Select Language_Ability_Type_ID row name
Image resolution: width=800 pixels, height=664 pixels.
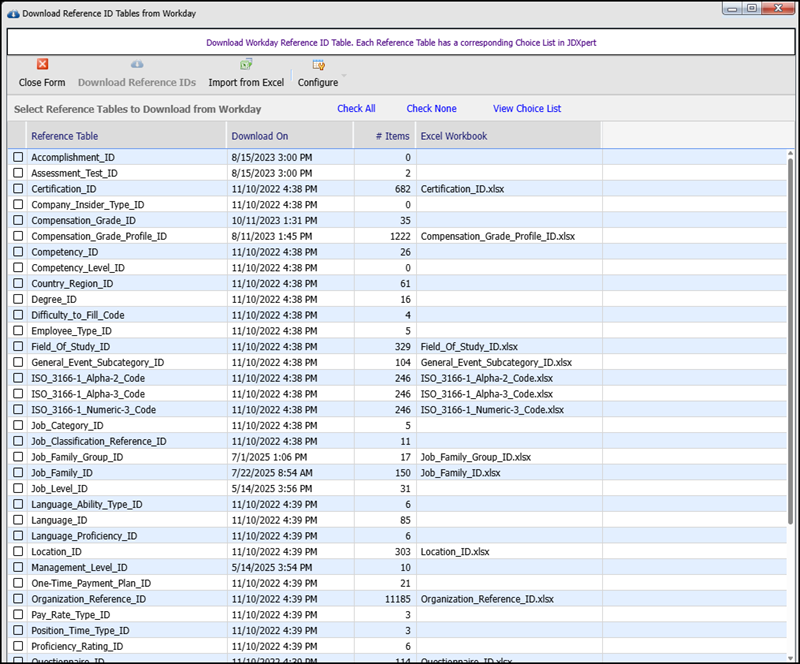[x=87, y=505]
